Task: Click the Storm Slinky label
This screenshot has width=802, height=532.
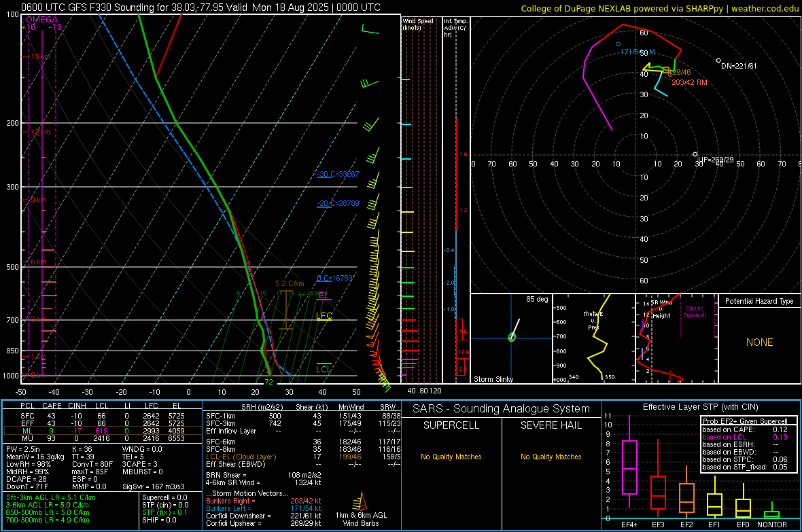Action: [493, 379]
